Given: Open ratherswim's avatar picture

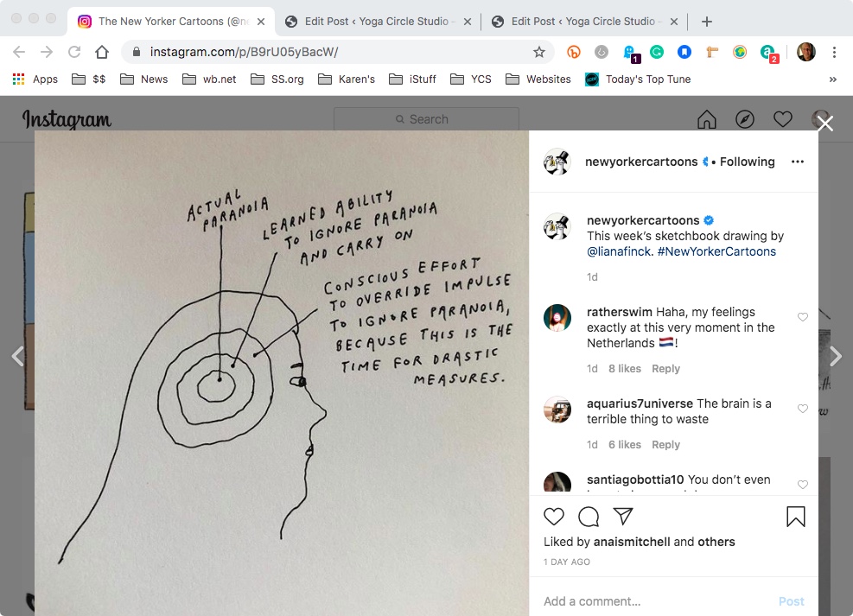Looking at the screenshot, I should [x=557, y=318].
